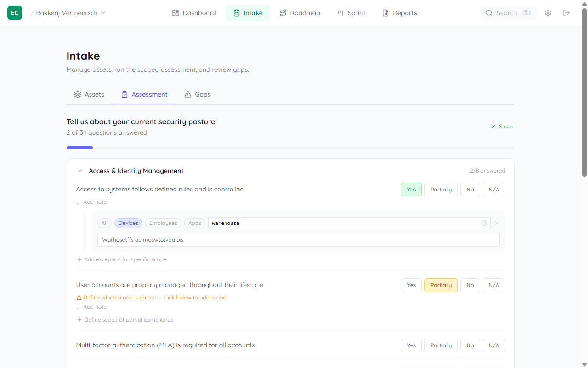Click Add exception for specific scope
This screenshot has width=588, height=368.
122,259
